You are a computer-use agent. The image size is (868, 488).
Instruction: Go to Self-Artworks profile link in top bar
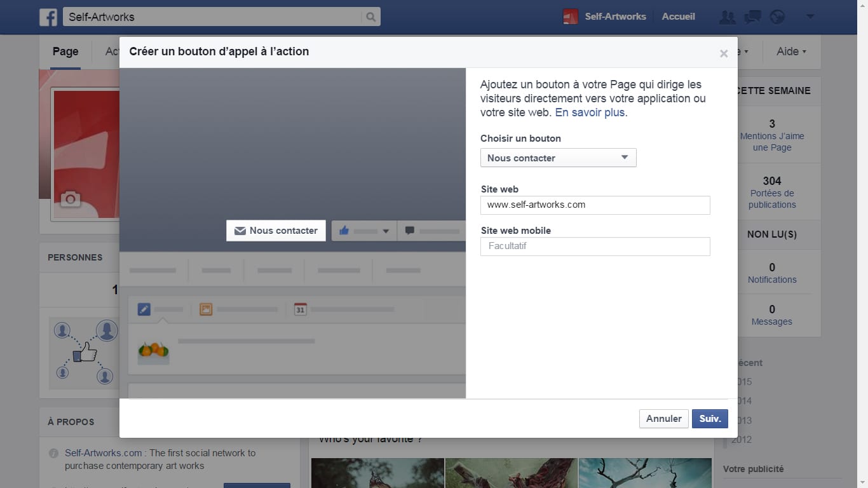tap(615, 17)
